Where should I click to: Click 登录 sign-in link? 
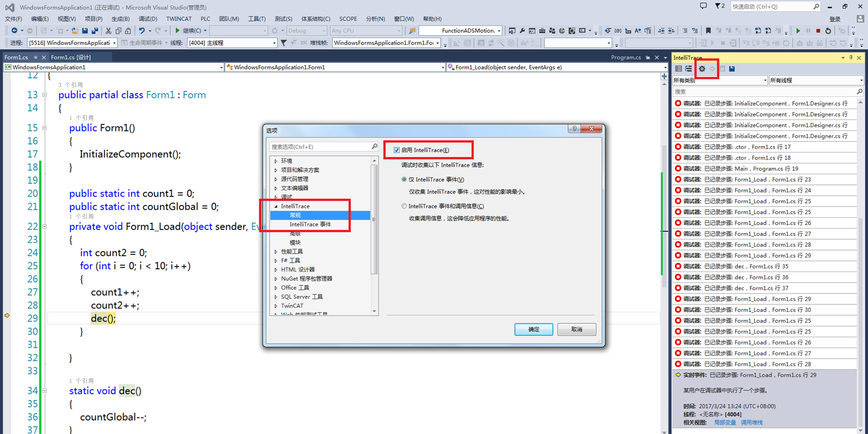835,19
